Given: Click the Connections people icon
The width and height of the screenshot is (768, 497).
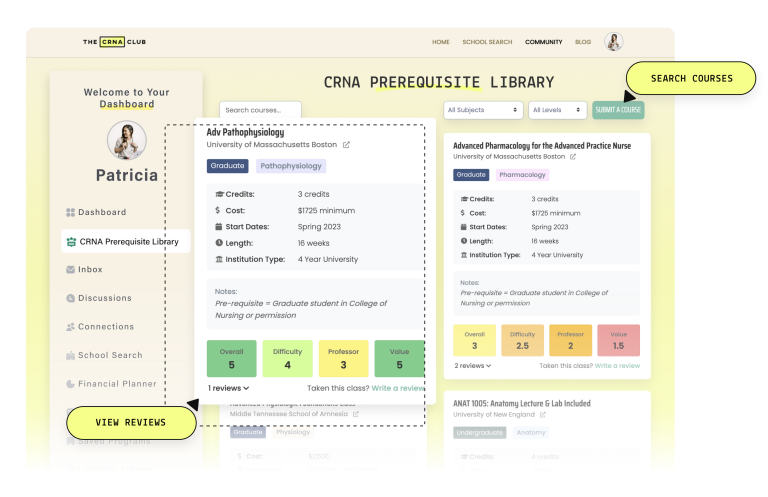Looking at the screenshot, I should (x=71, y=327).
